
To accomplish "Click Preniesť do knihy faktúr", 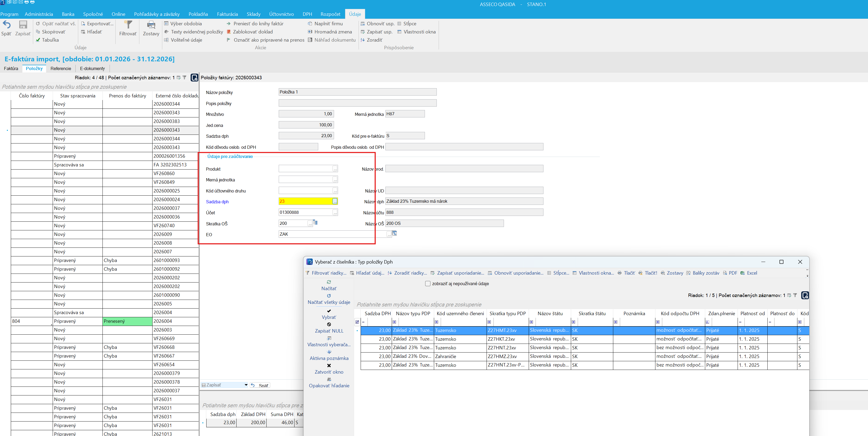I will coord(255,24).
